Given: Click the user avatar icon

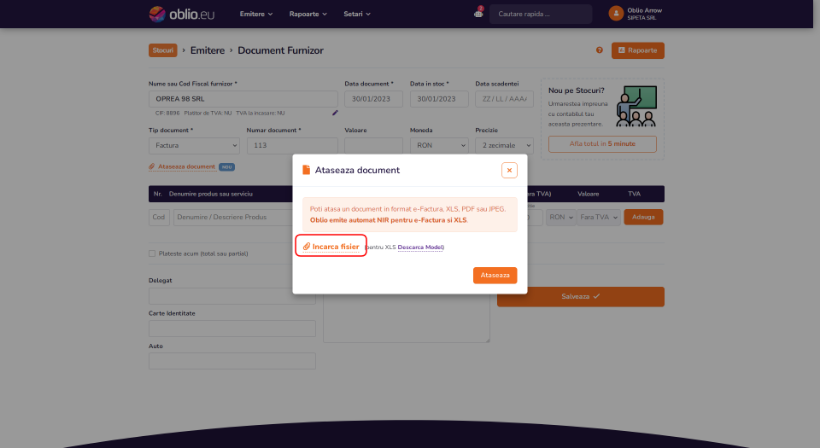Looking at the screenshot, I should pos(616,14).
